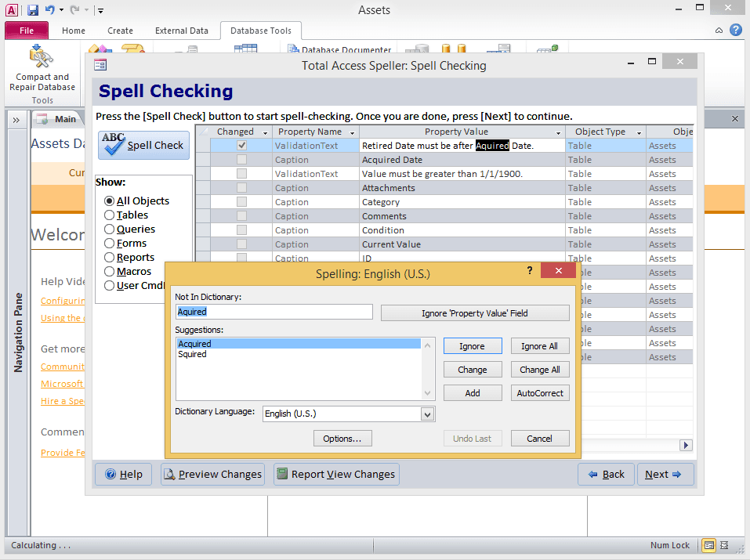Open Customize Quick Access Toolbar dropdown
Screen dimensions: 750x560
[x=100, y=10]
